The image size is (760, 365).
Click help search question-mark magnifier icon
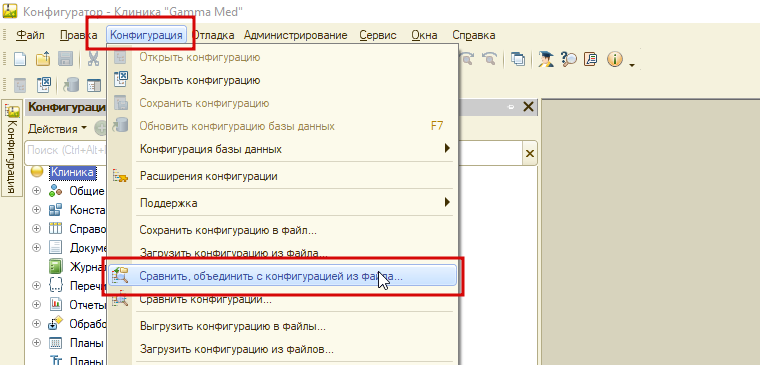coord(569,60)
